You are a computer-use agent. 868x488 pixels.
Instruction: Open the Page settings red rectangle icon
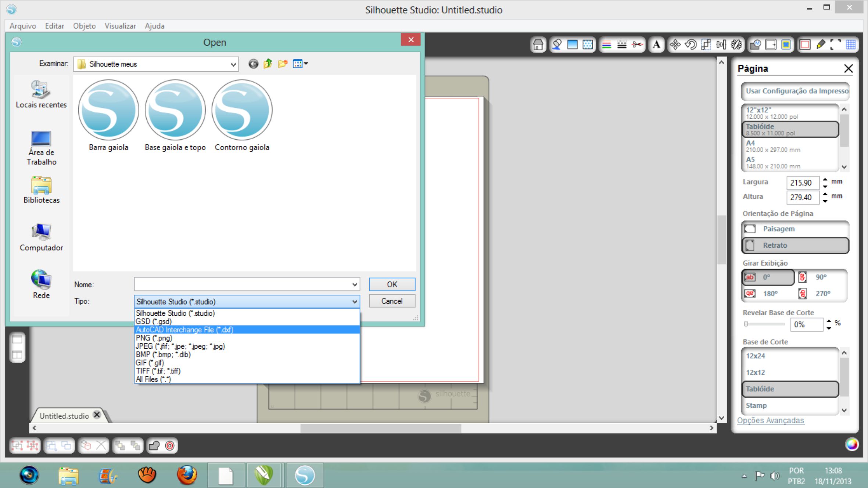click(x=805, y=45)
